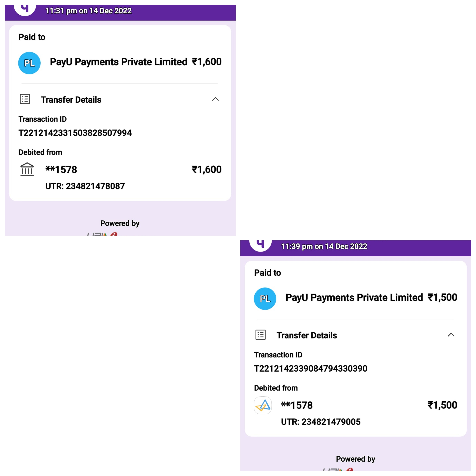Select transaction ID ending in 330390
Image resolution: width=476 pixels, height=476 pixels.
click(311, 369)
